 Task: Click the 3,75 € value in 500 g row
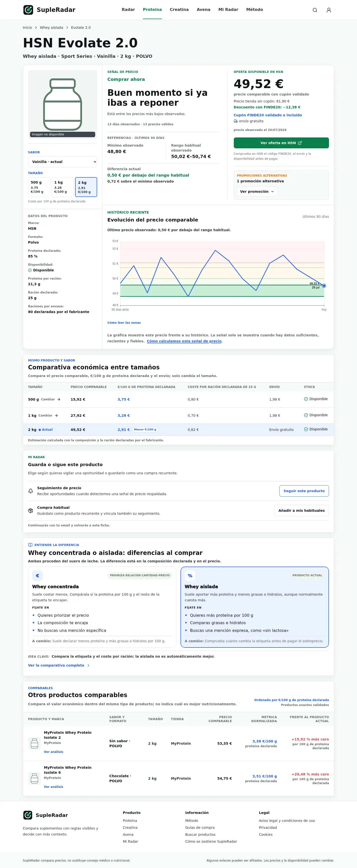tap(124, 399)
